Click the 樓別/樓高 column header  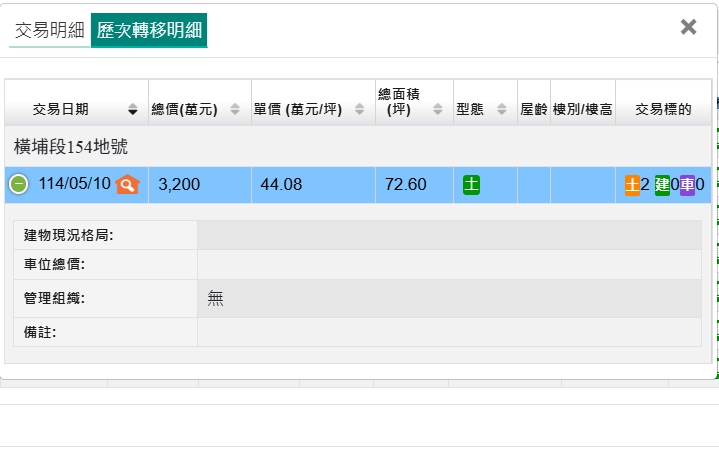[x=581, y=109]
